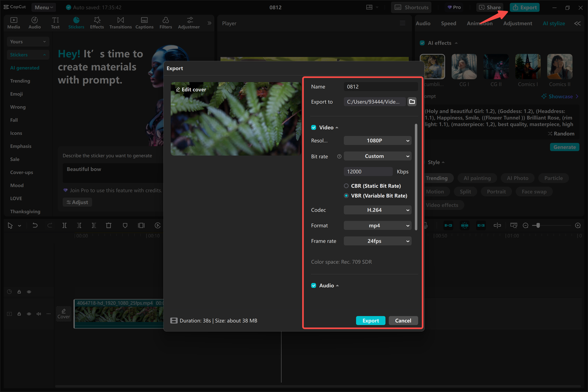
Task: Select the Audio panel icon
Action: [34, 22]
